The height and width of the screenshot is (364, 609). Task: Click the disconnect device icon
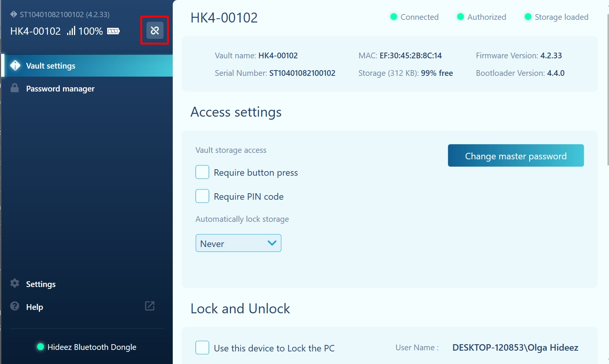tap(154, 30)
